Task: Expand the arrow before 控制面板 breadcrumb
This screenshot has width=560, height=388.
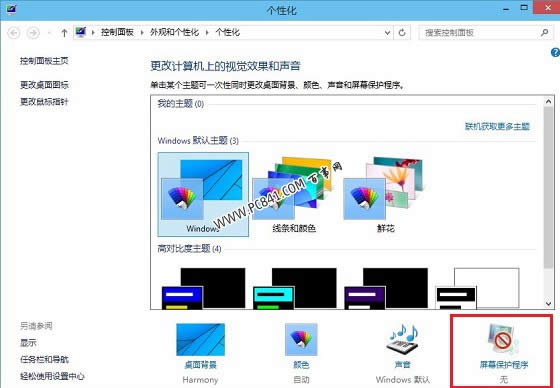Action: [93, 33]
